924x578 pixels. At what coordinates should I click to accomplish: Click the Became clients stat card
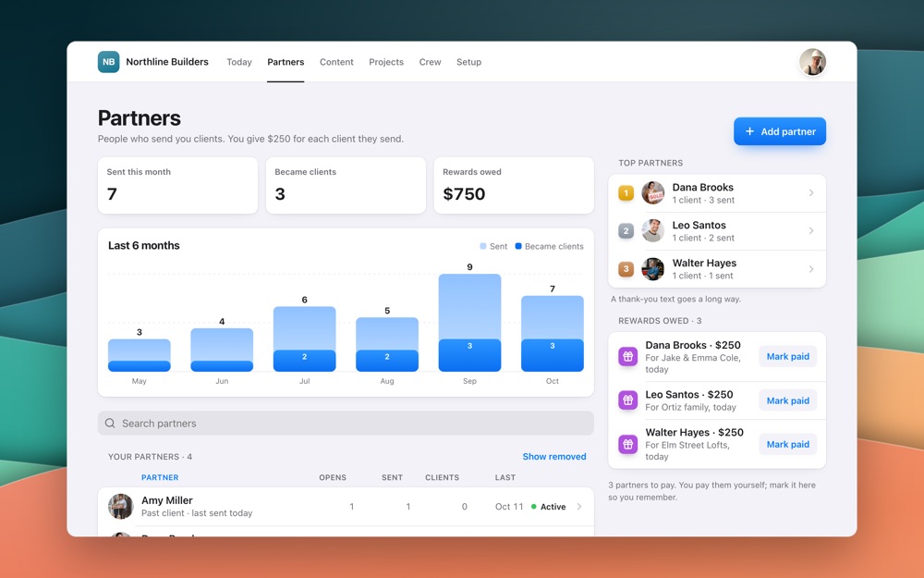pyautogui.click(x=346, y=185)
